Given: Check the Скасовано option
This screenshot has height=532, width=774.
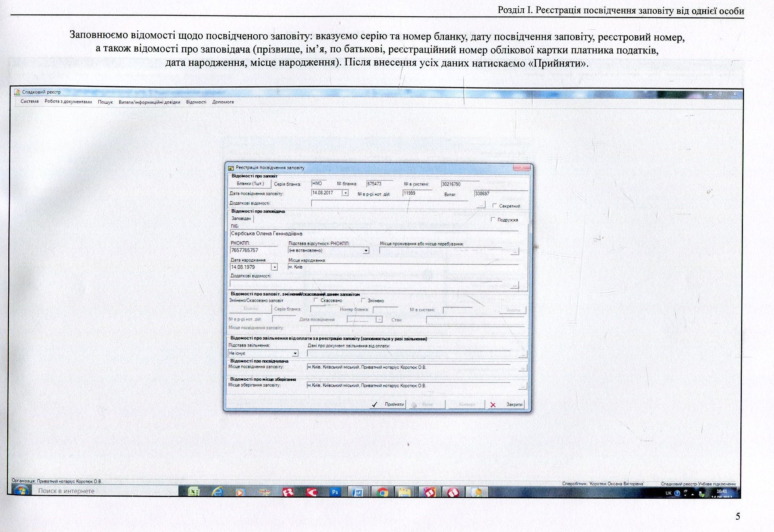Looking at the screenshot, I should [316, 300].
